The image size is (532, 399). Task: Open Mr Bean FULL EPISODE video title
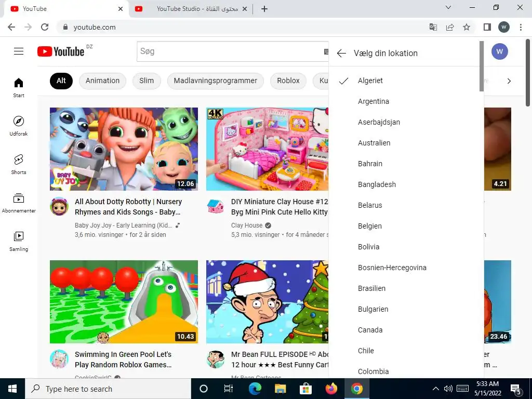[x=280, y=360]
